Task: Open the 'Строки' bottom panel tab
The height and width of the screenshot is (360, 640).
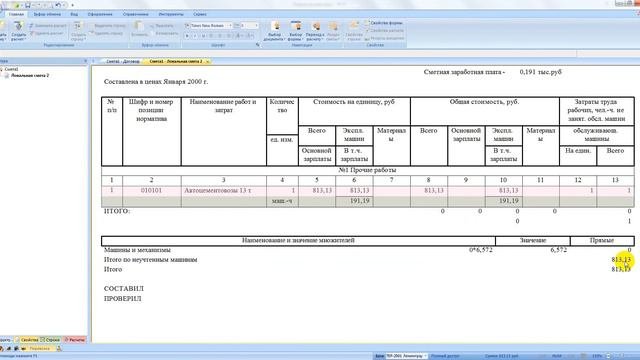Action: [51, 340]
